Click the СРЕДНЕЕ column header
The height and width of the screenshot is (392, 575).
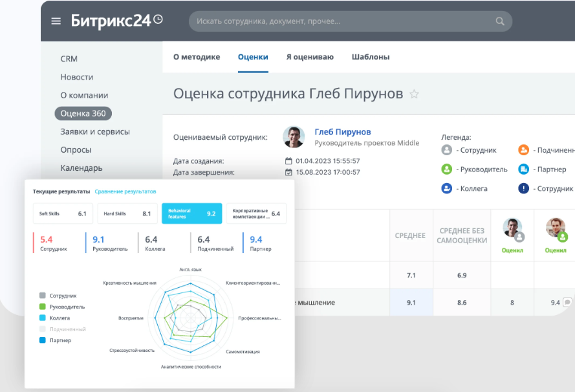pos(410,235)
